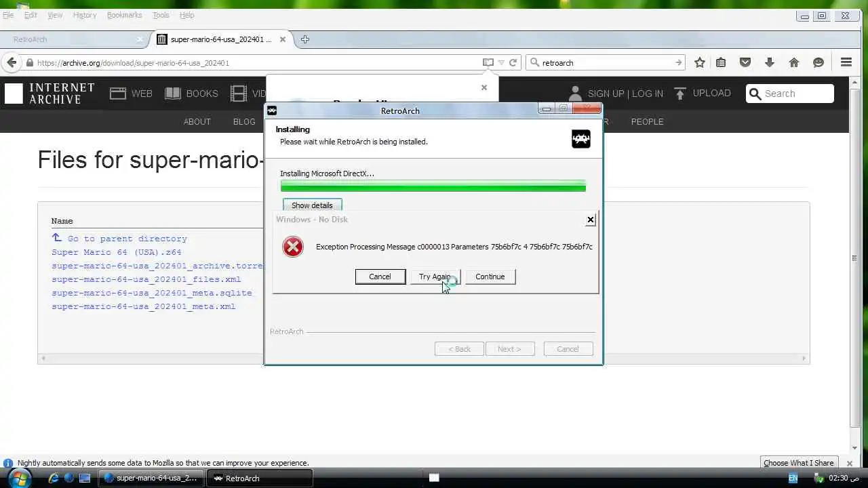Screen dimensions: 868x488
Task: Click Cancel in the No Disk error dialog
Action: point(380,277)
